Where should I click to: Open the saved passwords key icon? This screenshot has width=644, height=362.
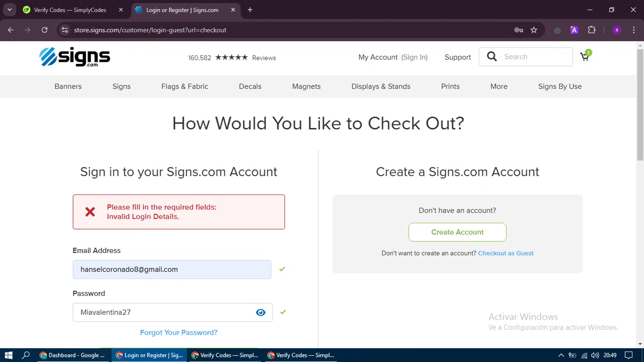click(519, 30)
